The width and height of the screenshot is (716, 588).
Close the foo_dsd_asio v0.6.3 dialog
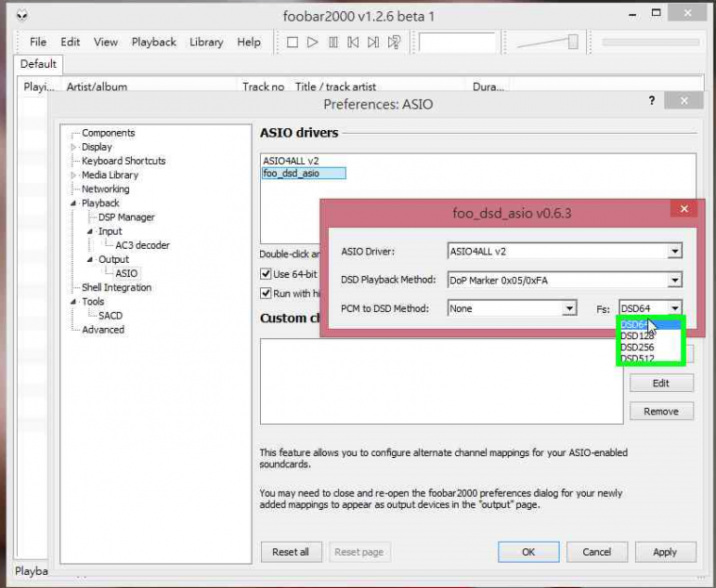click(684, 209)
